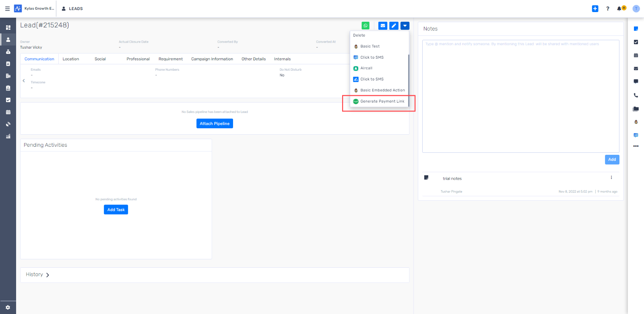The width and height of the screenshot is (644, 314).
Task: Open the hamburger menu at top left
Action: click(x=7, y=8)
